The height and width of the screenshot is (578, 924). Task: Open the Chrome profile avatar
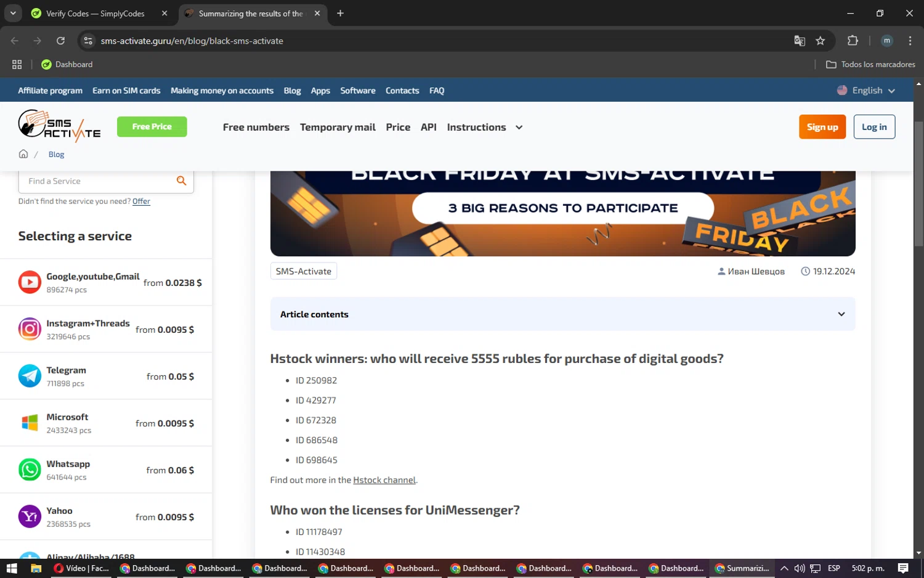[887, 41]
